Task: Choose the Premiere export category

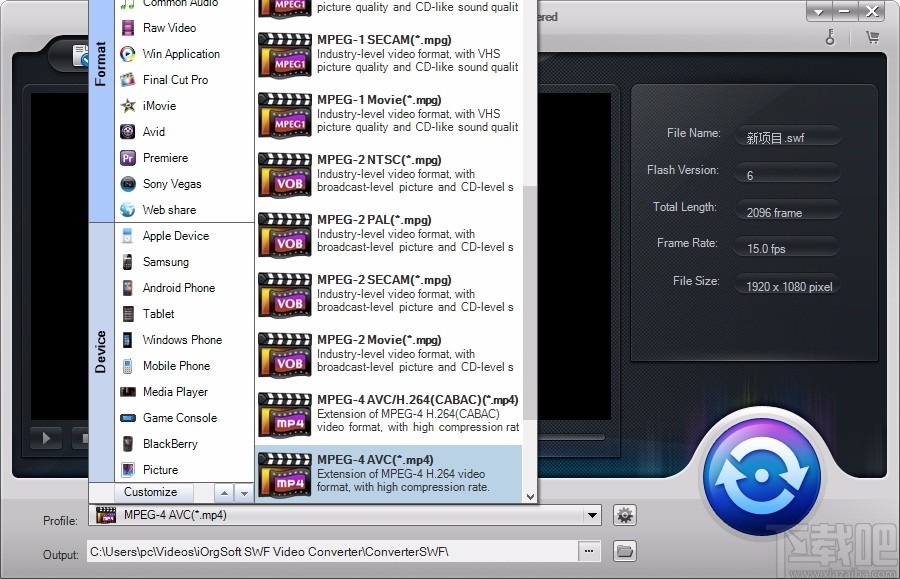Action: 167,158
